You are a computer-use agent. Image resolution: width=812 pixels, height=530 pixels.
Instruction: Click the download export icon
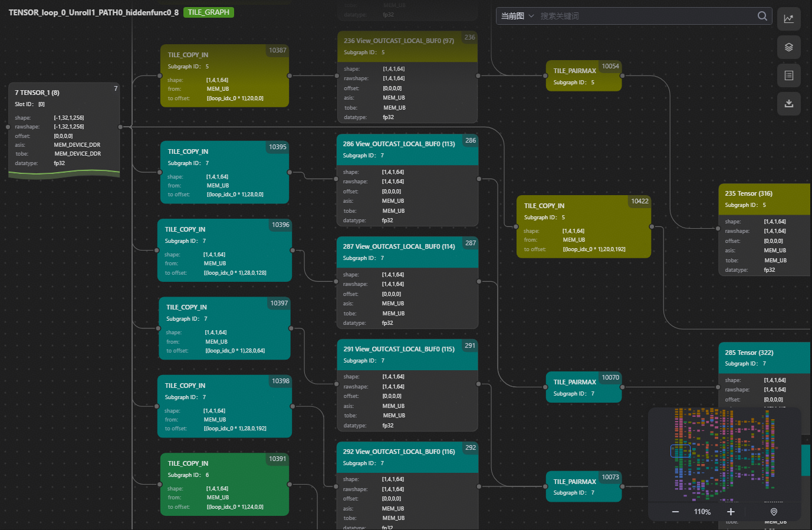(x=788, y=104)
